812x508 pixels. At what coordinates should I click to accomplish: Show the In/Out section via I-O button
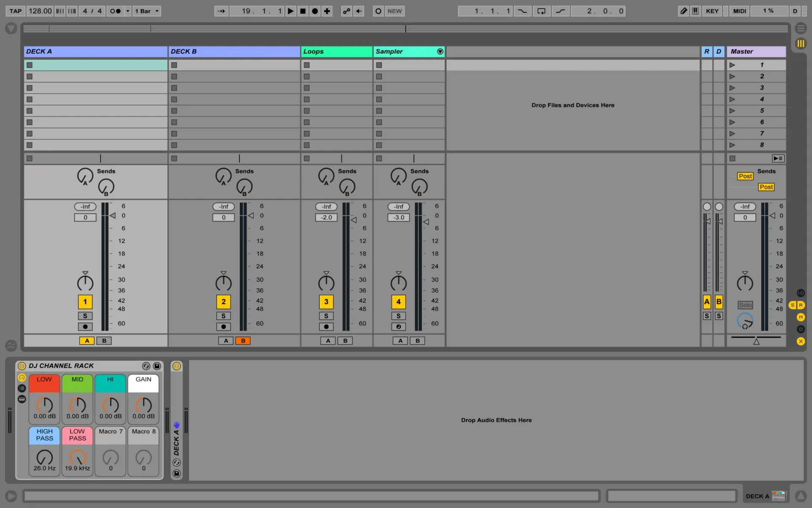click(801, 293)
